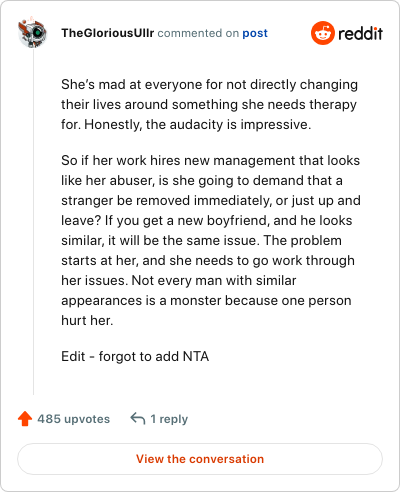Click the "commented on" text
This screenshot has height=492, width=400.
198,33
